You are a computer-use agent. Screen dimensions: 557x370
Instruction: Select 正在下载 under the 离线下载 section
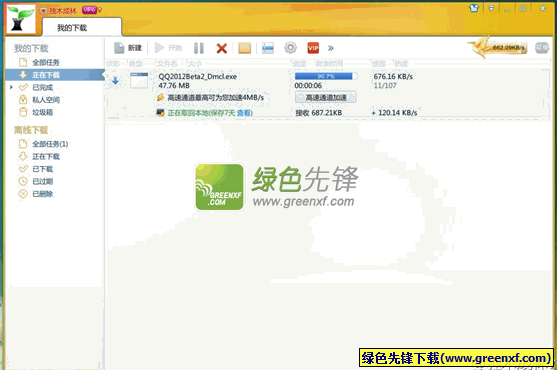(46, 157)
